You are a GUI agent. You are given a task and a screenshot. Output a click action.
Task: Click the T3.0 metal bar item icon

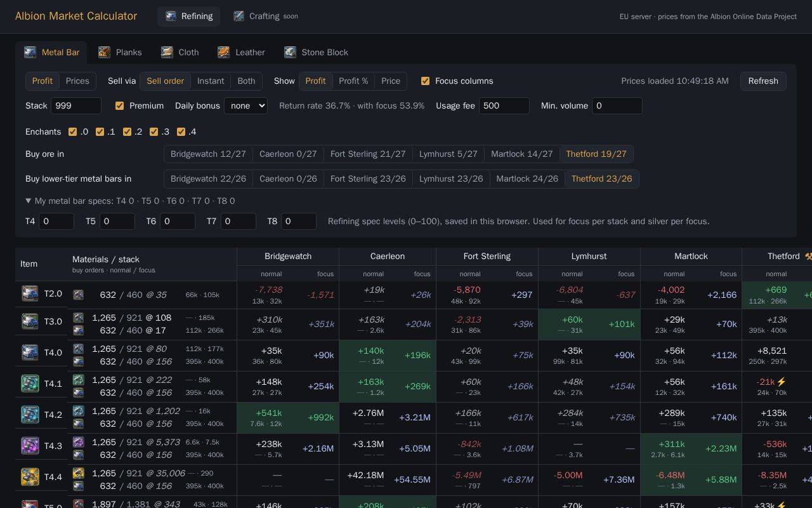point(30,321)
